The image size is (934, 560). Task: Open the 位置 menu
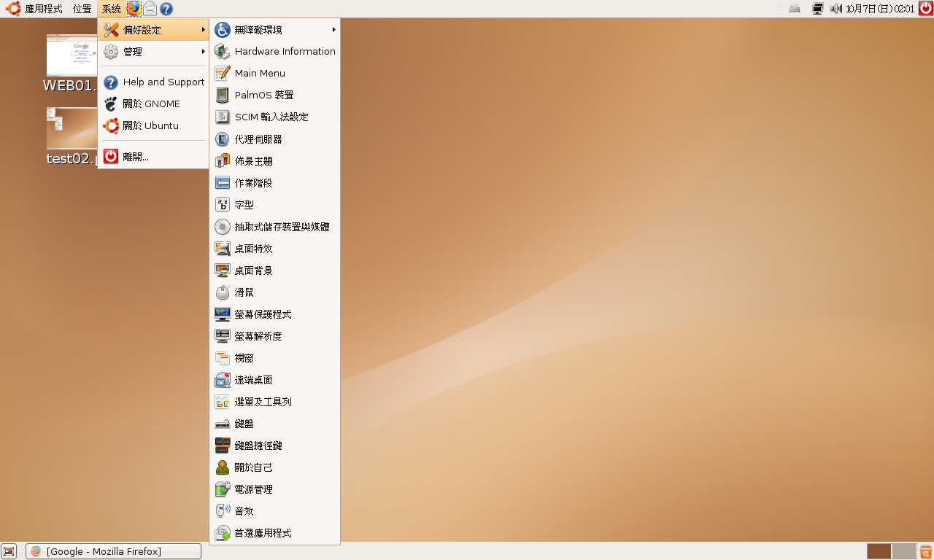pos(82,9)
